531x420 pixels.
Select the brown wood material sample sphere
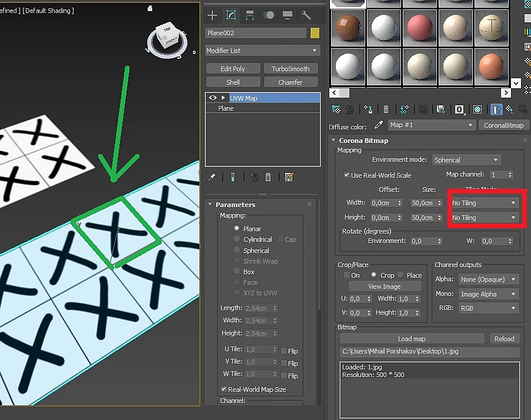coord(348,28)
